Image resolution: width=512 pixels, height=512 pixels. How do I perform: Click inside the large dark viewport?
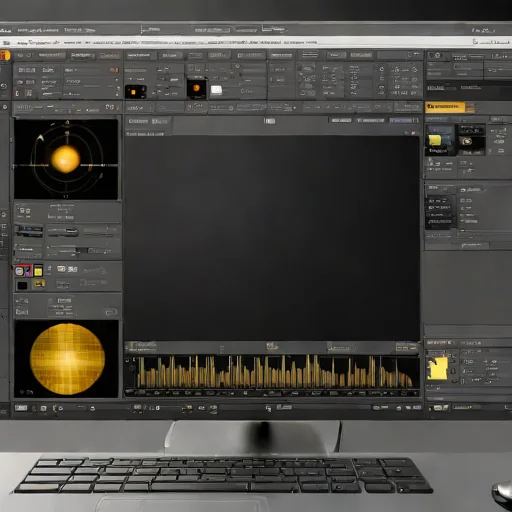coord(272,238)
